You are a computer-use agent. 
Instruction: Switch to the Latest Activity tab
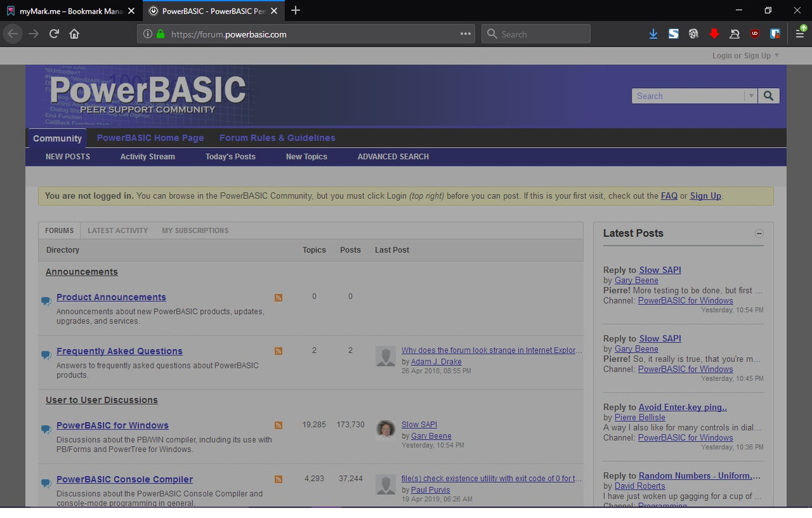[118, 231]
